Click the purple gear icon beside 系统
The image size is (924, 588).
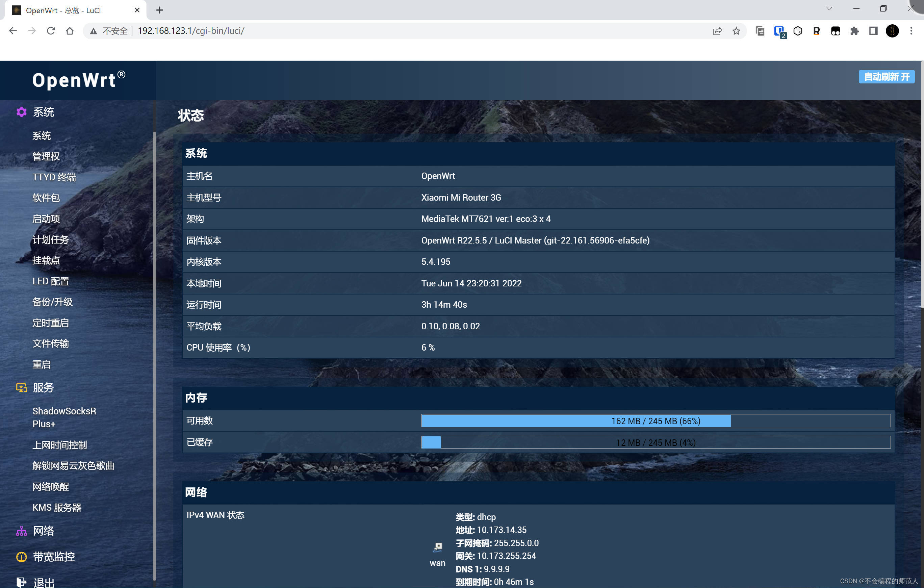tap(22, 112)
